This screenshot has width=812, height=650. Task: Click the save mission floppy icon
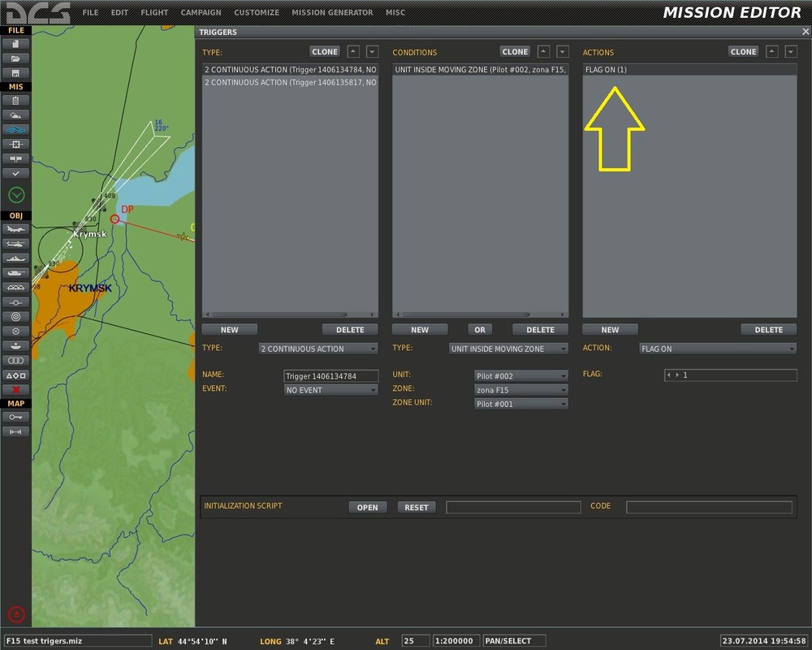pos(16,73)
